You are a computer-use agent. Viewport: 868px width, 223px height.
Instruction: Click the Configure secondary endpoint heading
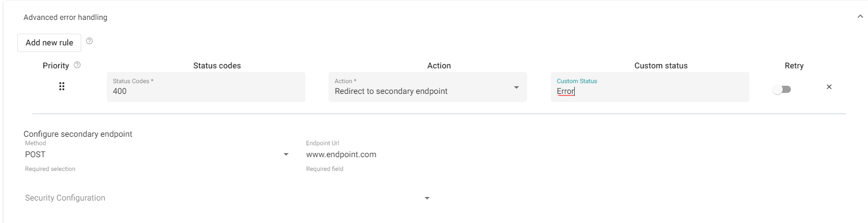78,134
